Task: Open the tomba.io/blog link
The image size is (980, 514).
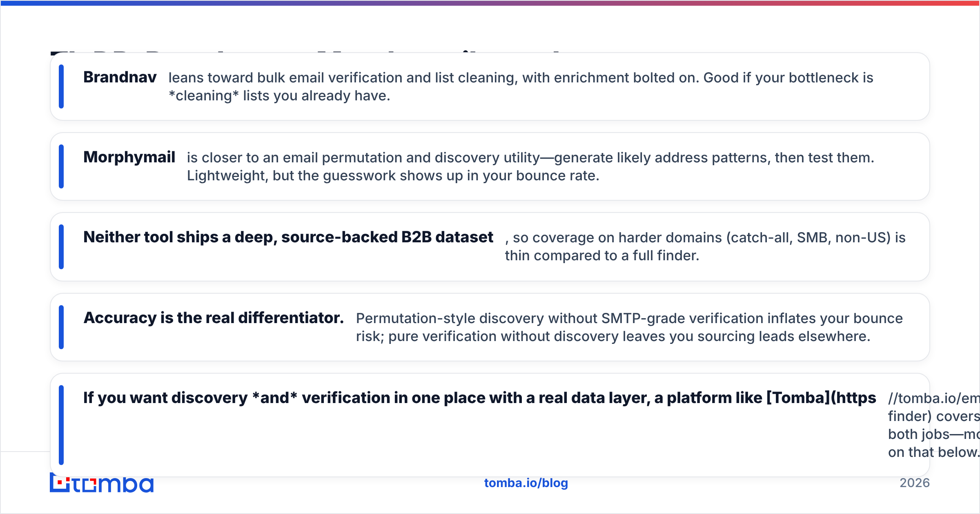Action: point(526,483)
